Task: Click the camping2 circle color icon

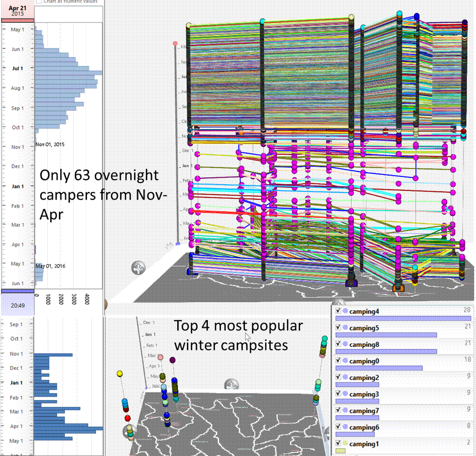Action: click(345, 378)
